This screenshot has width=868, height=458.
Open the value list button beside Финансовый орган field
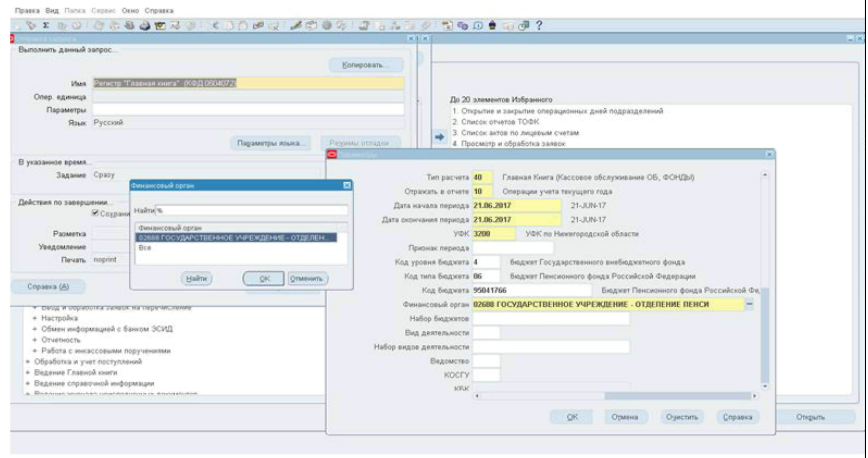tap(750, 305)
